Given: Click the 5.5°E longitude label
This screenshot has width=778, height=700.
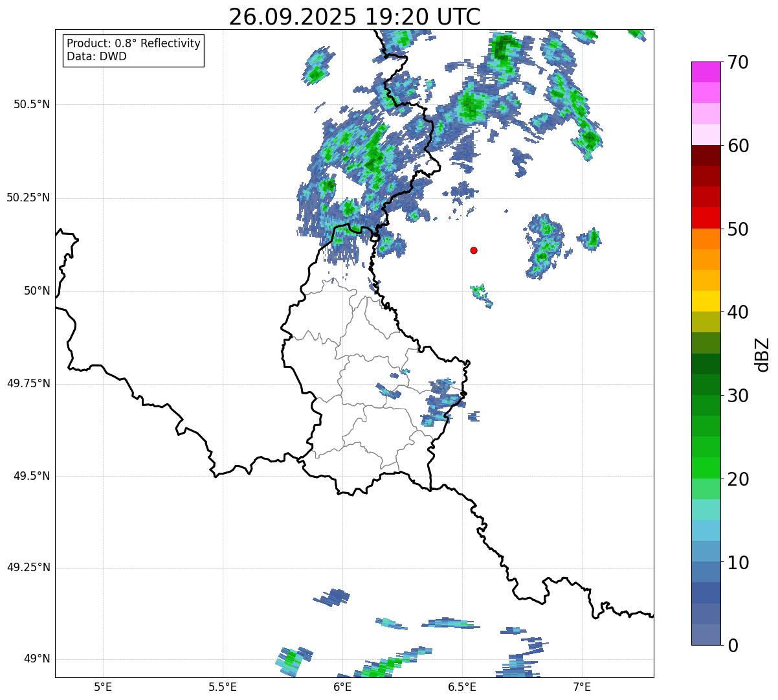Looking at the screenshot, I should tap(223, 687).
